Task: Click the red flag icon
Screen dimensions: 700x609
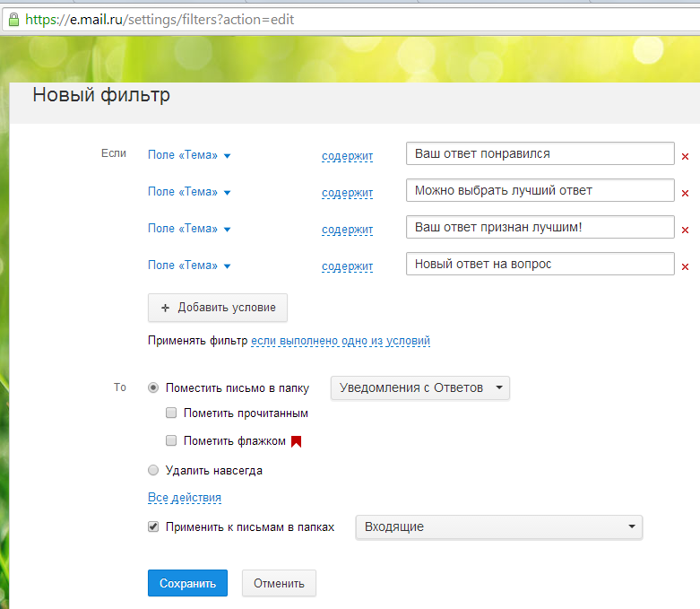Action: click(296, 441)
